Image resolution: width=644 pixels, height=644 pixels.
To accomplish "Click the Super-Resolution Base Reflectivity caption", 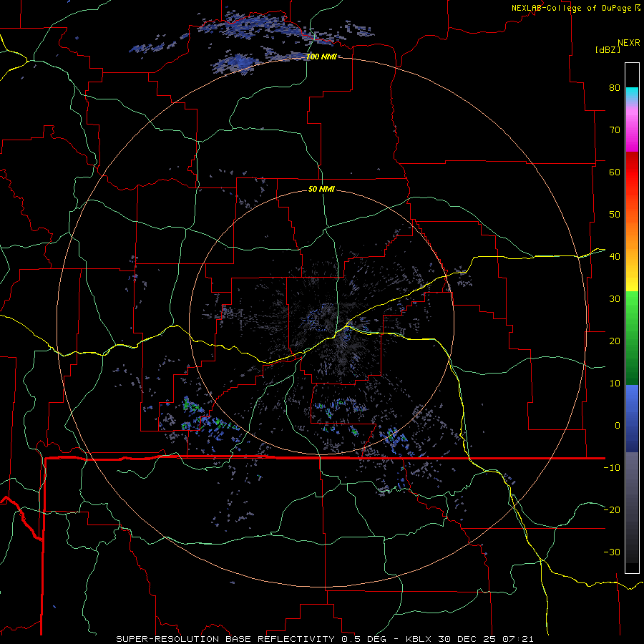I will (325, 639).
